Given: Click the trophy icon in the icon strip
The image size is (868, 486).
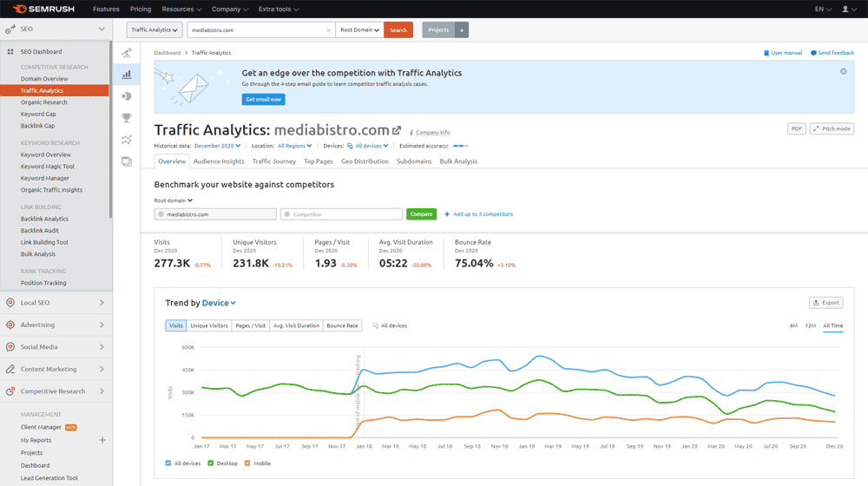Looking at the screenshot, I should 127,117.
